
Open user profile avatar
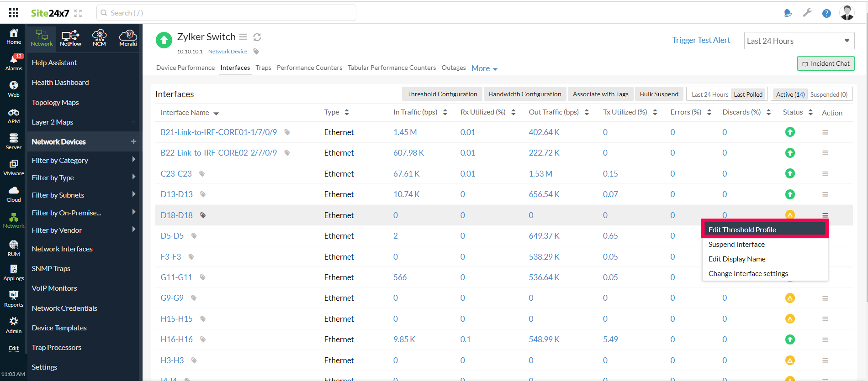[x=847, y=13]
